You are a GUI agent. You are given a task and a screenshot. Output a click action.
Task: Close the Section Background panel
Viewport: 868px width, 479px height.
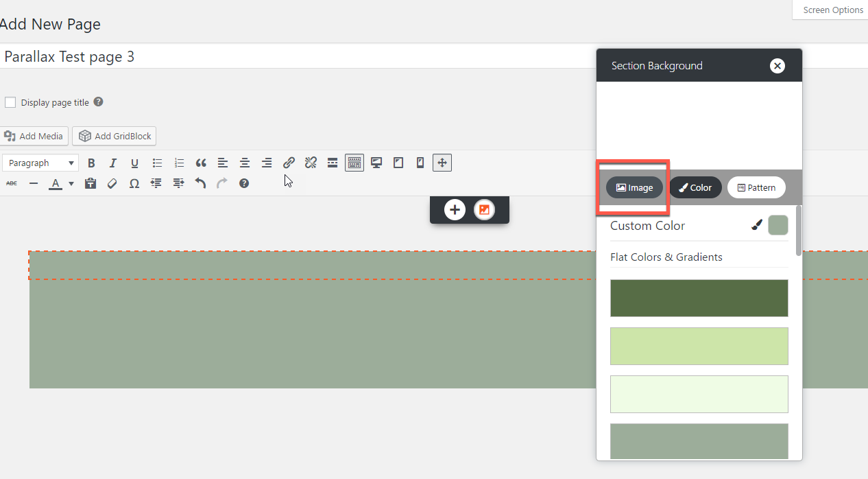pos(777,66)
